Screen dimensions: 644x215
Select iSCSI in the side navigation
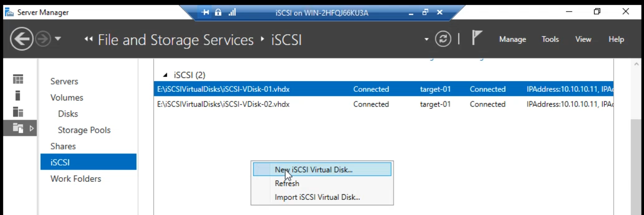[89, 162]
